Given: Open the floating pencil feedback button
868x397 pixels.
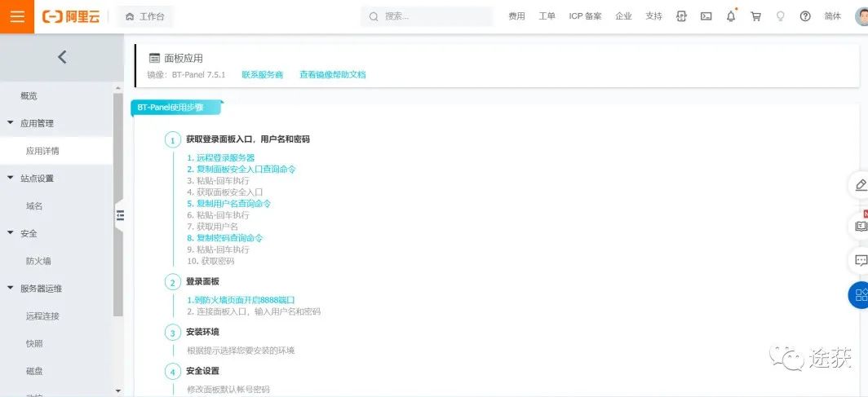Looking at the screenshot, I should [x=860, y=185].
